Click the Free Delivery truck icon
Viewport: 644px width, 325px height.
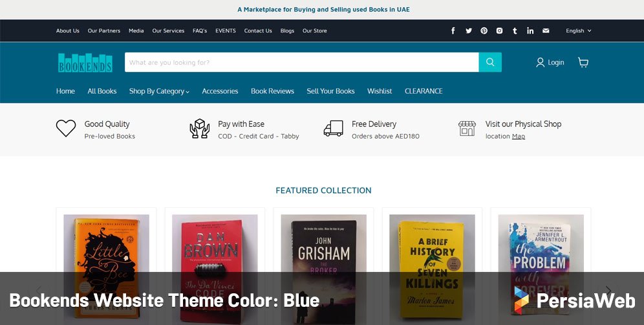coord(333,128)
